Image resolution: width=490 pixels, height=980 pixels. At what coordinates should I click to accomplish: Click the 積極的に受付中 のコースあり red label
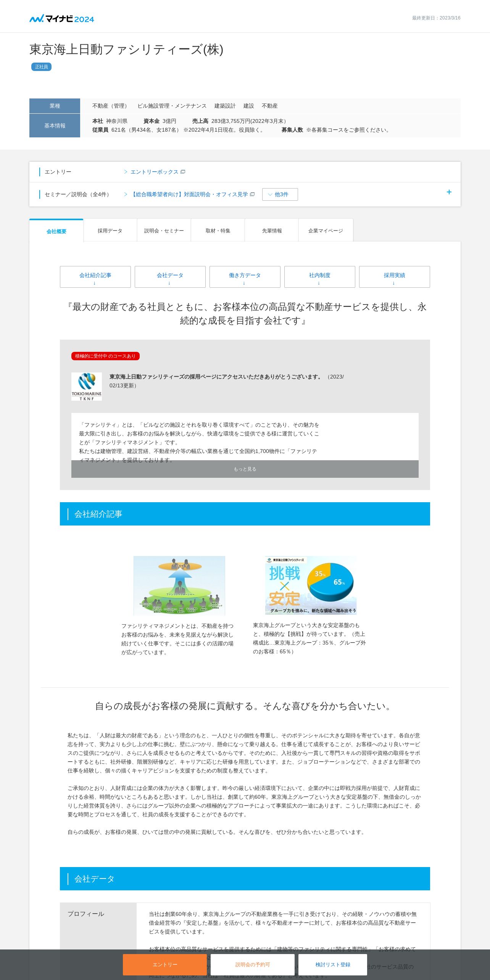pyautogui.click(x=105, y=356)
